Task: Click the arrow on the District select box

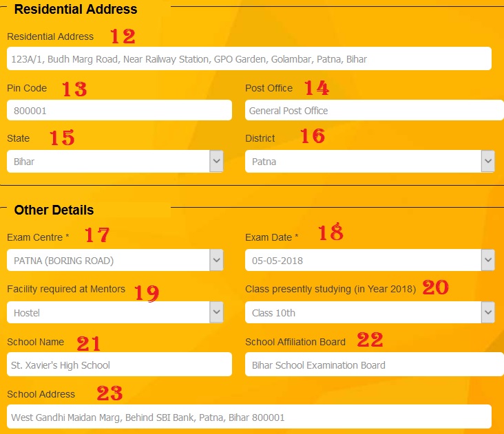Action: click(x=488, y=162)
